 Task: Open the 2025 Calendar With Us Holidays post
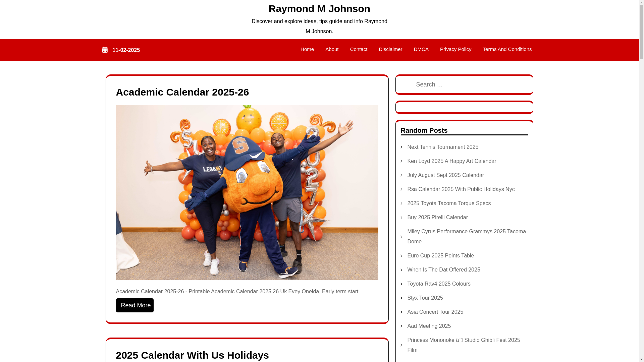(x=193, y=355)
